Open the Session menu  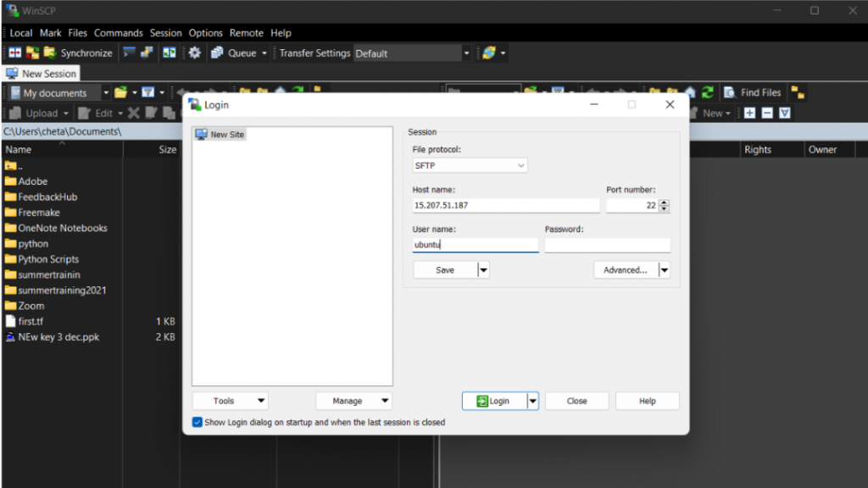165,33
